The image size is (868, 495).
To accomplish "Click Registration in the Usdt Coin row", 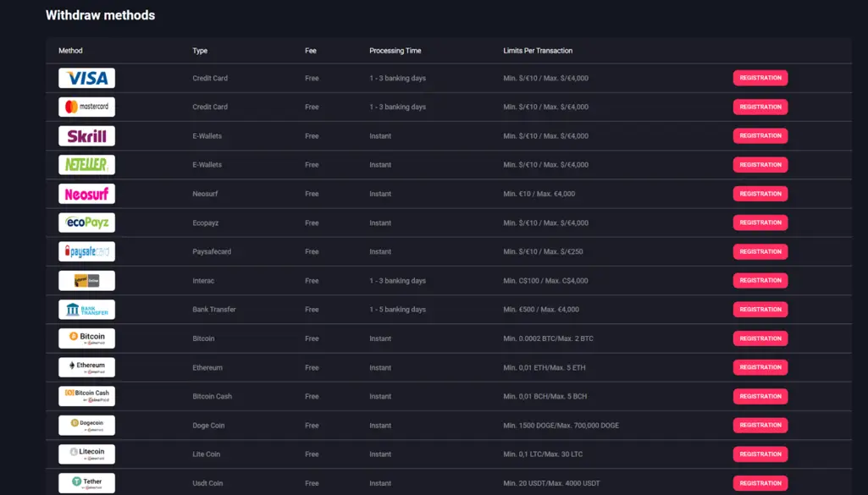I will coord(760,483).
